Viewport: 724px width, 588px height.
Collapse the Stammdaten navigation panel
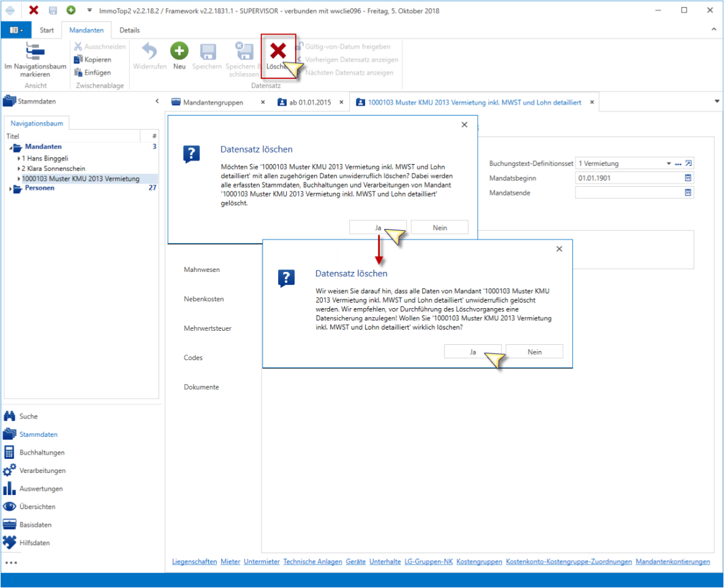pos(157,101)
